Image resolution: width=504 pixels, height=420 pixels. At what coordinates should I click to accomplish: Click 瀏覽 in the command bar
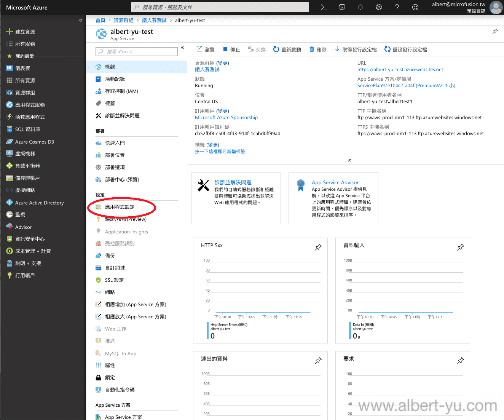(206, 50)
